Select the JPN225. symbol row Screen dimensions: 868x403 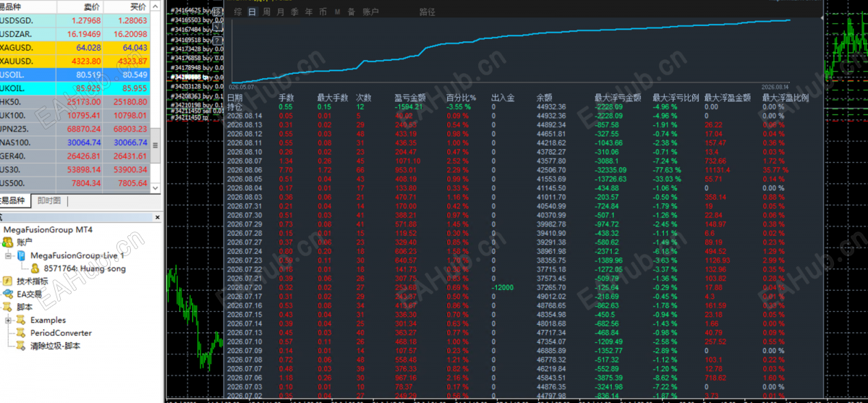(x=75, y=128)
